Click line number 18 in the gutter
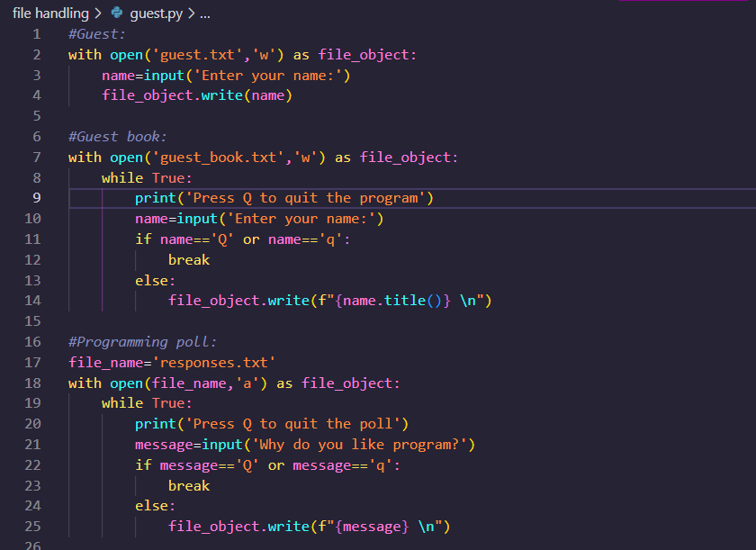Viewport: 756px width, 550px height. pos(32,383)
